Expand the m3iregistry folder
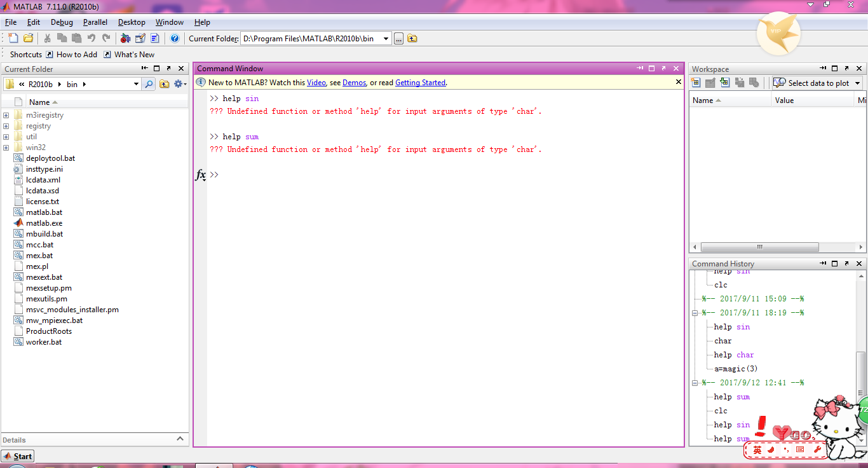The height and width of the screenshot is (468, 868). tap(6, 115)
